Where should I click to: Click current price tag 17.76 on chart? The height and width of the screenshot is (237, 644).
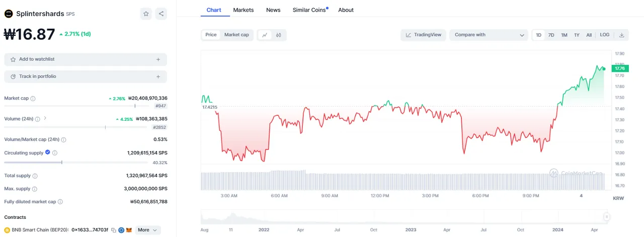tap(619, 68)
